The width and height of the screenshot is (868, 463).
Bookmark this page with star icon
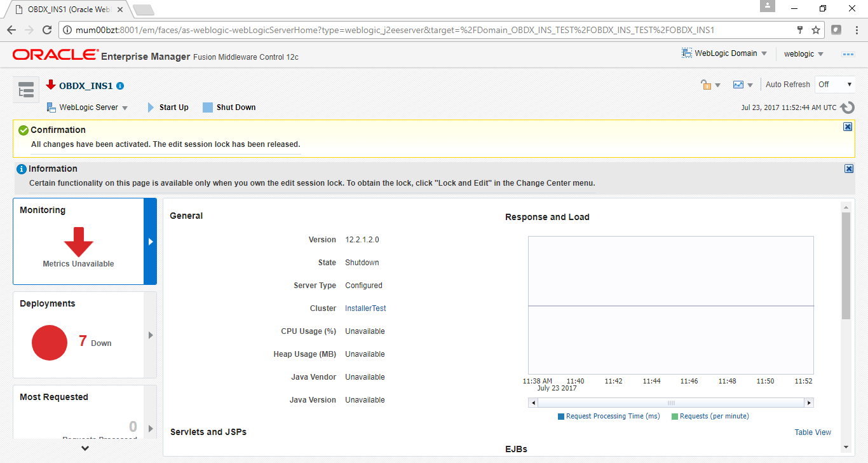(816, 30)
